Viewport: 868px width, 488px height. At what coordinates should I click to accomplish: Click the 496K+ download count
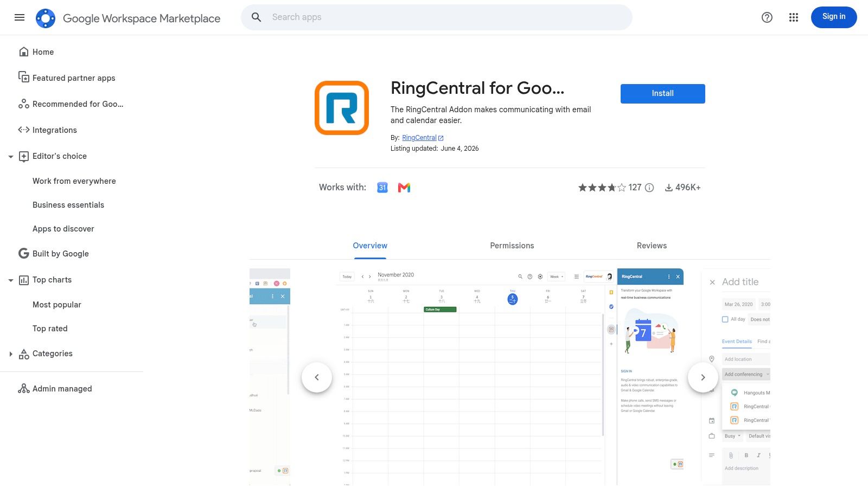[x=688, y=187]
